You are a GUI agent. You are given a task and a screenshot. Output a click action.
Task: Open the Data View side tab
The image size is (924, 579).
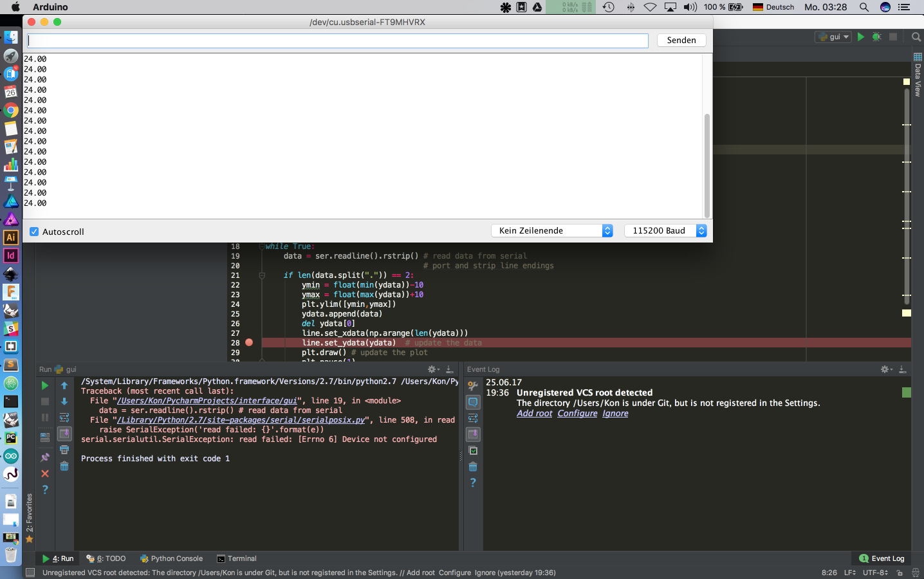pos(918,75)
